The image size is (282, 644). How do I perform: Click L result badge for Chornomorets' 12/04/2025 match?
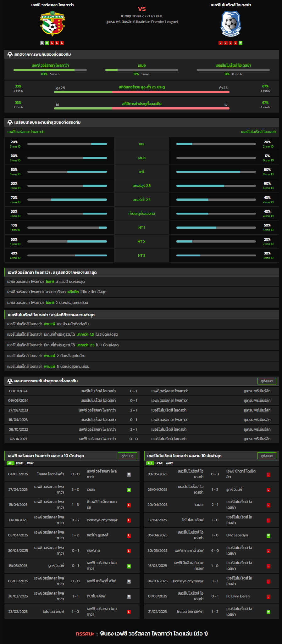[x=268, y=520]
